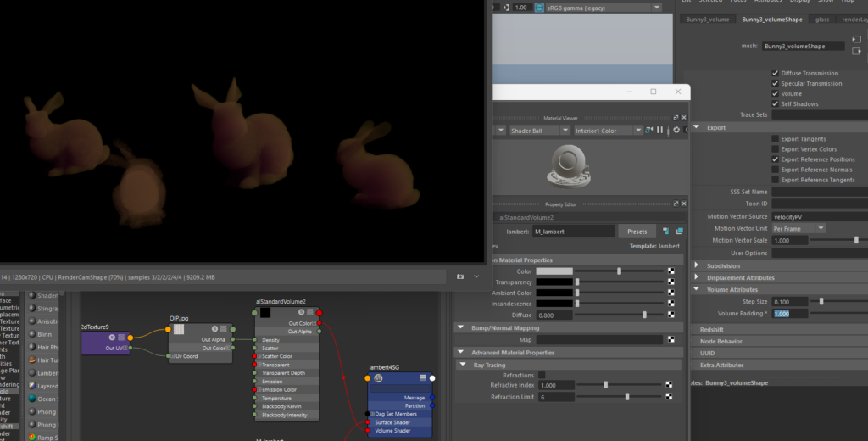This screenshot has height=441, width=868.
Task: Click the round refresh icon in Material Viewer toolbar
Action: 676,131
